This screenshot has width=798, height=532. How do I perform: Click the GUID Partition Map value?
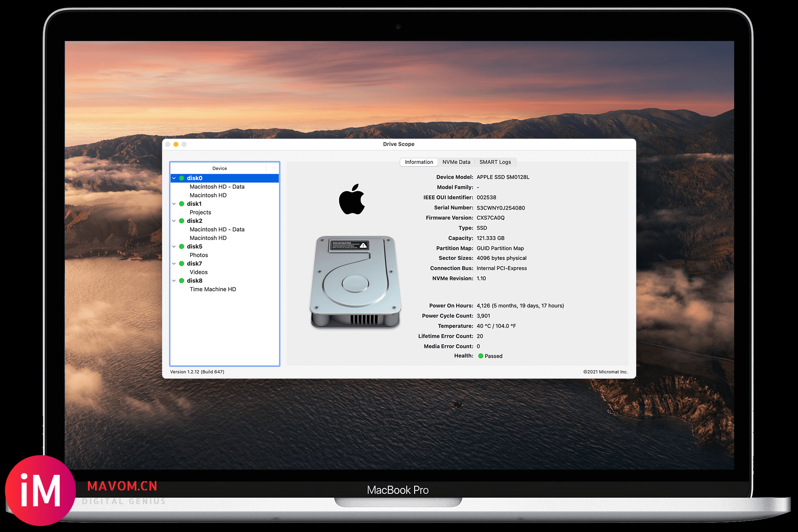click(500, 248)
